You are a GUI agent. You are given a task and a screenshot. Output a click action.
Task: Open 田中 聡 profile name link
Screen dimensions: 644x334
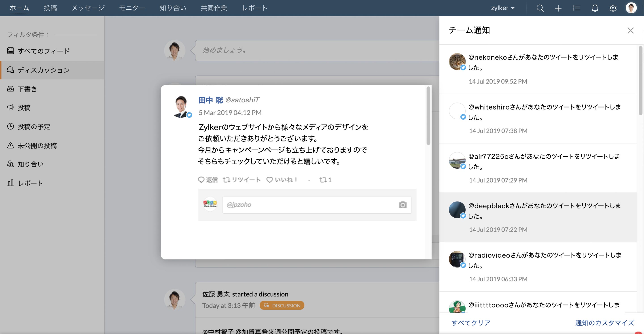[211, 100]
